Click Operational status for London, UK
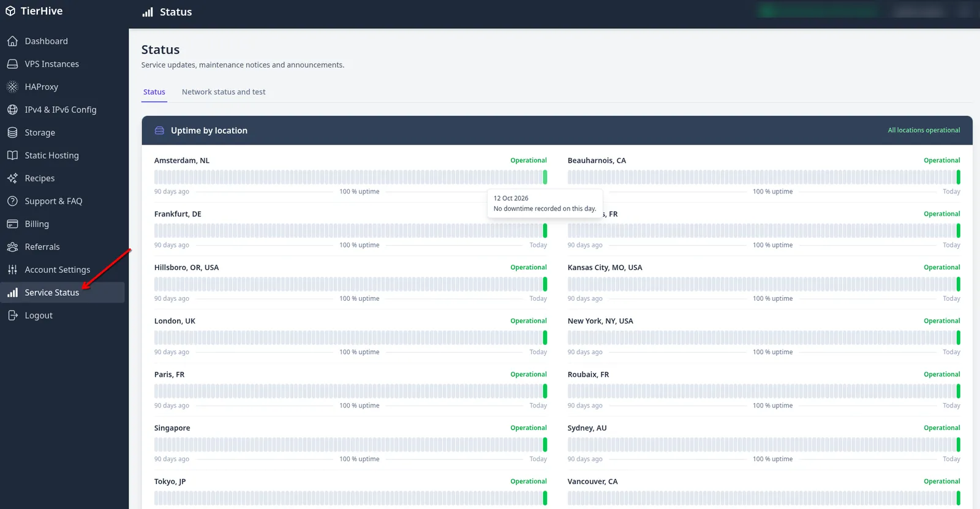The height and width of the screenshot is (509, 980). (529, 321)
